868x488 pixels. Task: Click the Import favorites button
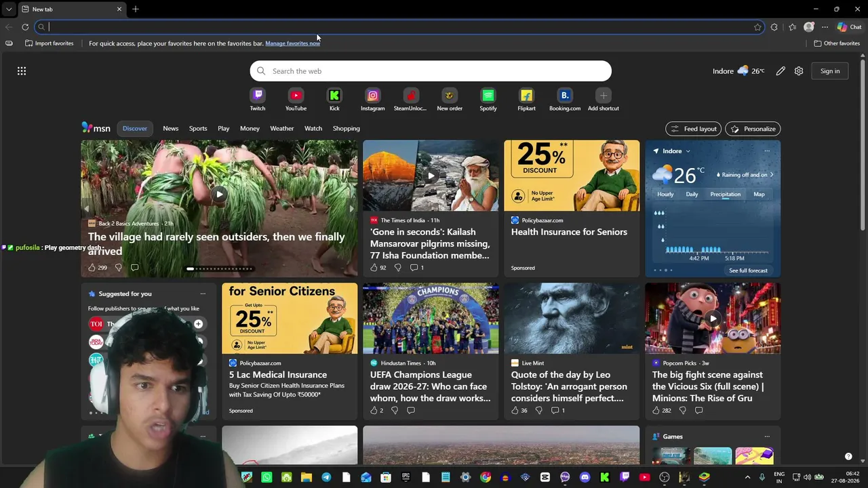click(x=49, y=43)
